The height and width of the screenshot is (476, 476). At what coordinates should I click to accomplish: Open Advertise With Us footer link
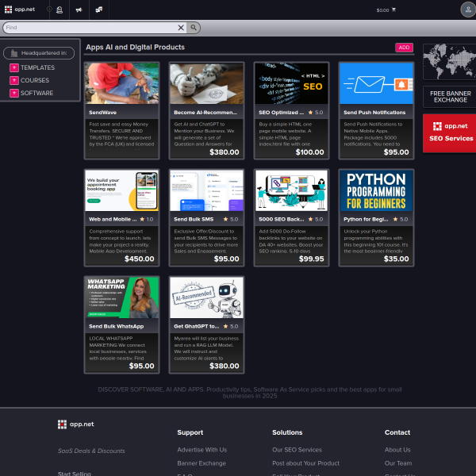click(202, 450)
